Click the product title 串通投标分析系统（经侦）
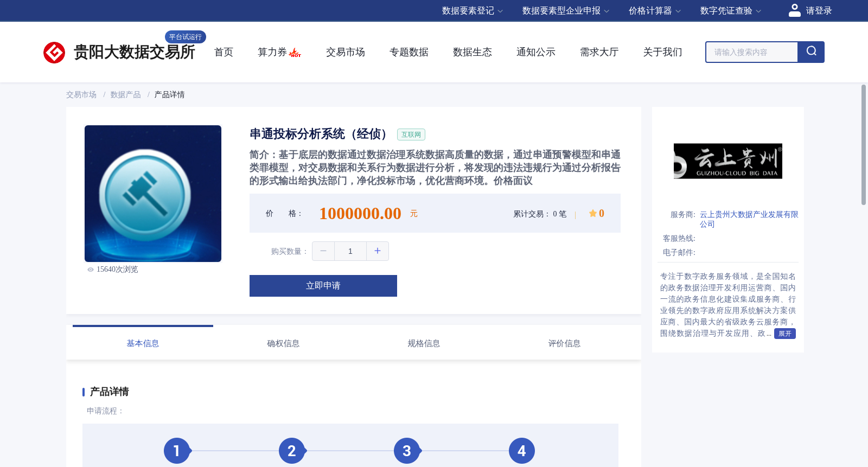Viewport: 868px width, 467px height. (320, 134)
